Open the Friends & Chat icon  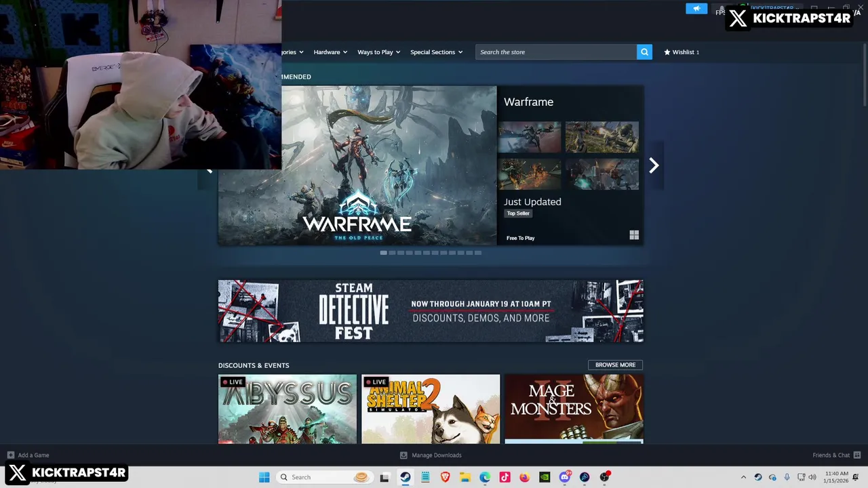click(x=857, y=455)
